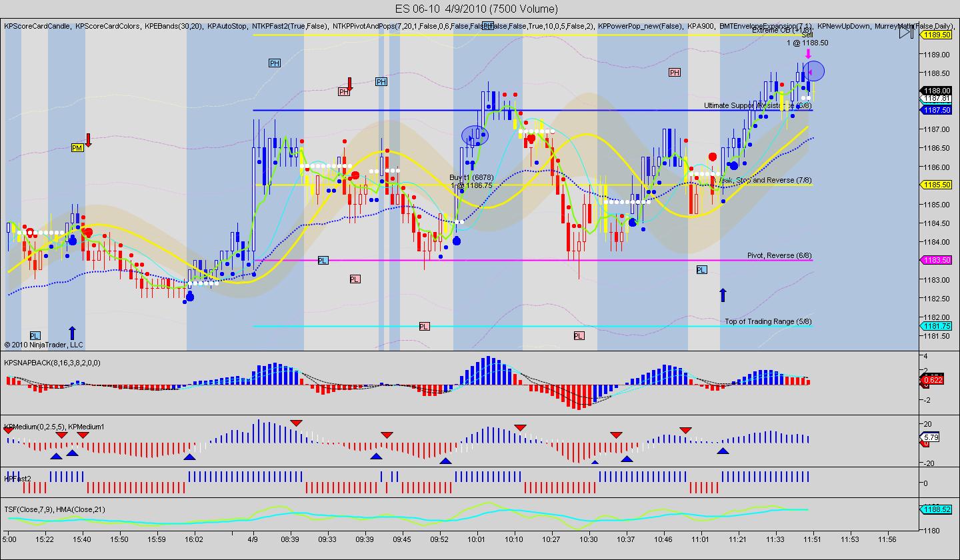The image size is (960, 560).
Task: Select the blue PL marker on Pivot line
Action: [323, 260]
